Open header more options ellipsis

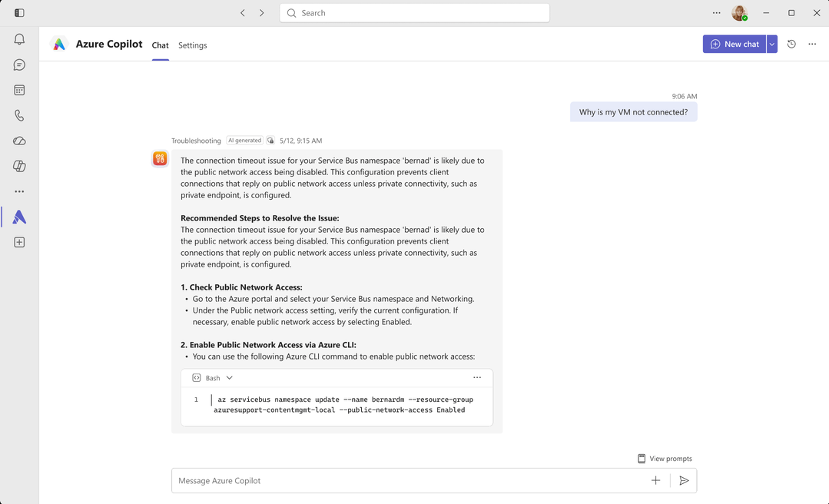[x=812, y=44]
